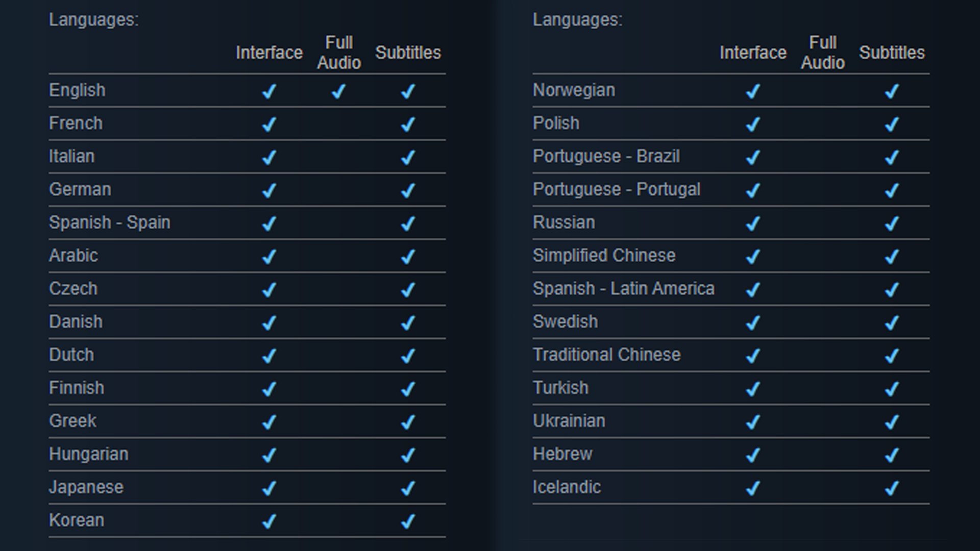Click the Russian Subtitles checkmark
This screenshot has width=980, height=551.
[891, 223]
